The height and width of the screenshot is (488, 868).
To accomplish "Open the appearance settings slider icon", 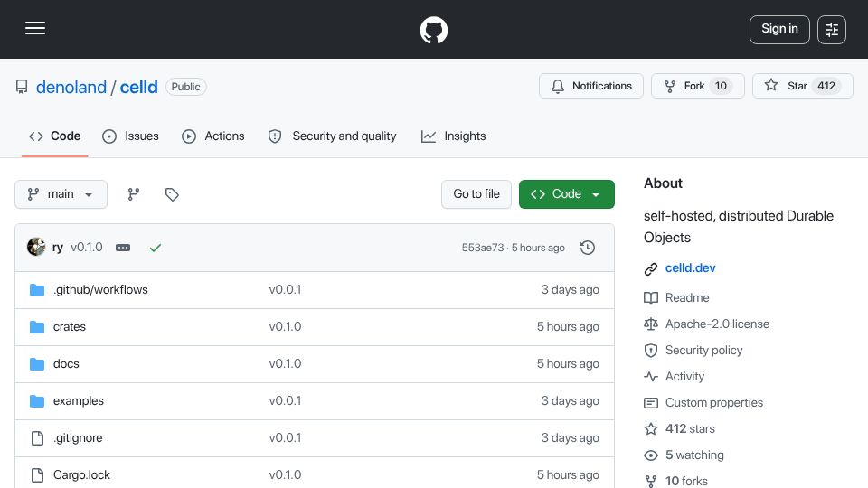I will pyautogui.click(x=832, y=30).
